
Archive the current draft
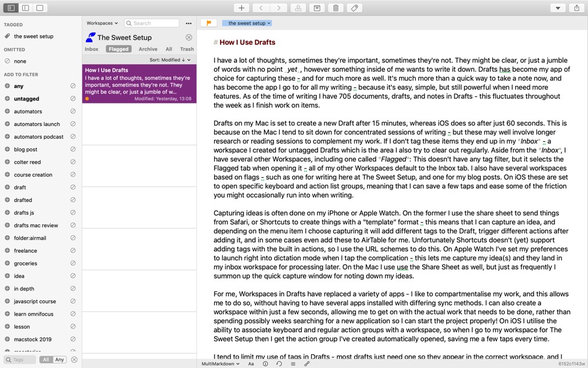click(317, 8)
